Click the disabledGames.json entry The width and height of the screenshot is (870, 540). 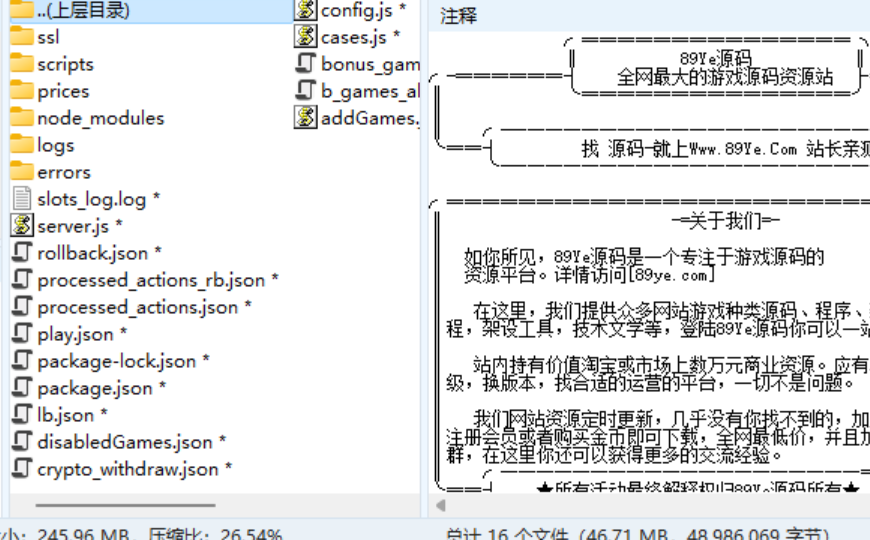[124, 442]
